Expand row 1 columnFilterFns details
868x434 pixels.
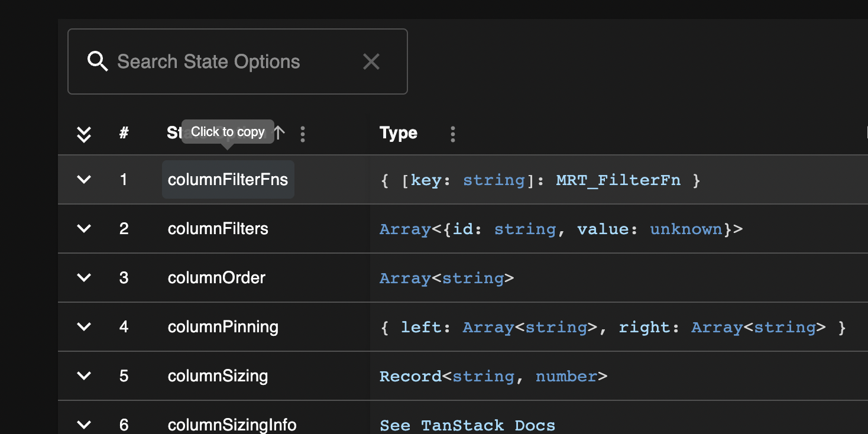[84, 179]
